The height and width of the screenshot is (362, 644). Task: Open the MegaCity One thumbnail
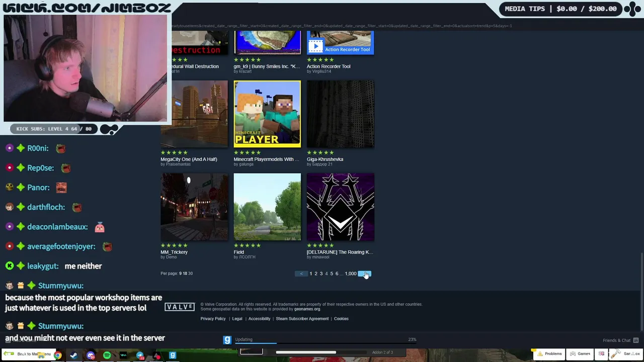coord(194,114)
